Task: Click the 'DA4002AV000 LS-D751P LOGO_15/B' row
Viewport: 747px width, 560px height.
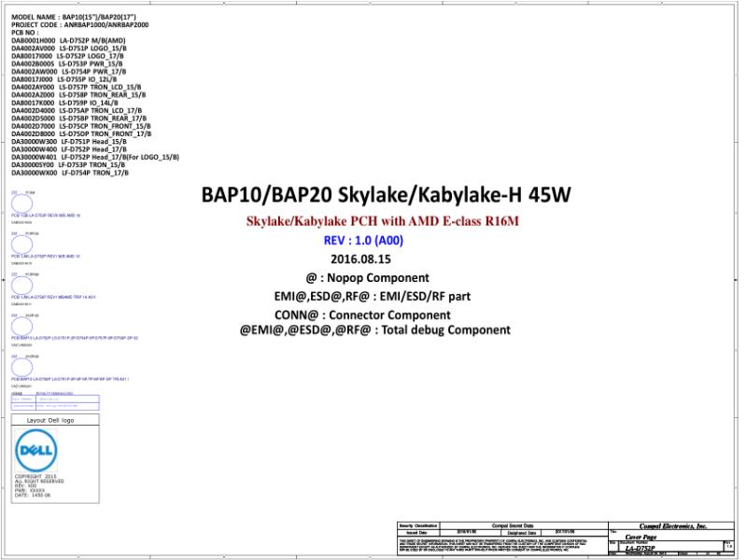Action: [69, 49]
